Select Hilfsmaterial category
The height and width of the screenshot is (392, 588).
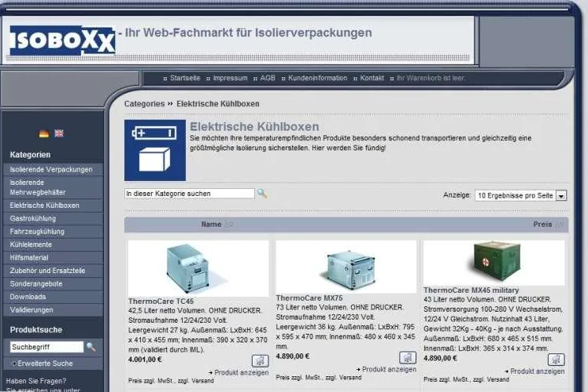(53, 257)
